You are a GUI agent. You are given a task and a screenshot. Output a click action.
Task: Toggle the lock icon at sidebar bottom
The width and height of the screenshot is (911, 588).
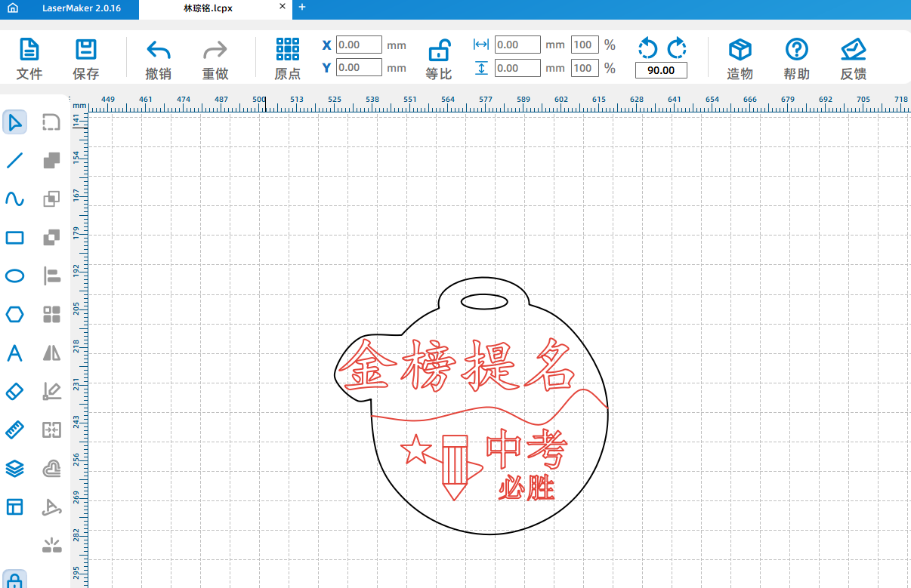click(x=16, y=580)
